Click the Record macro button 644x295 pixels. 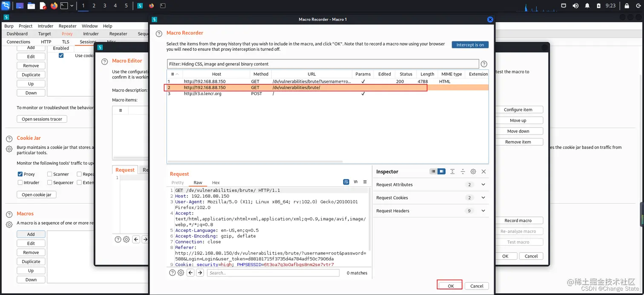518,221
